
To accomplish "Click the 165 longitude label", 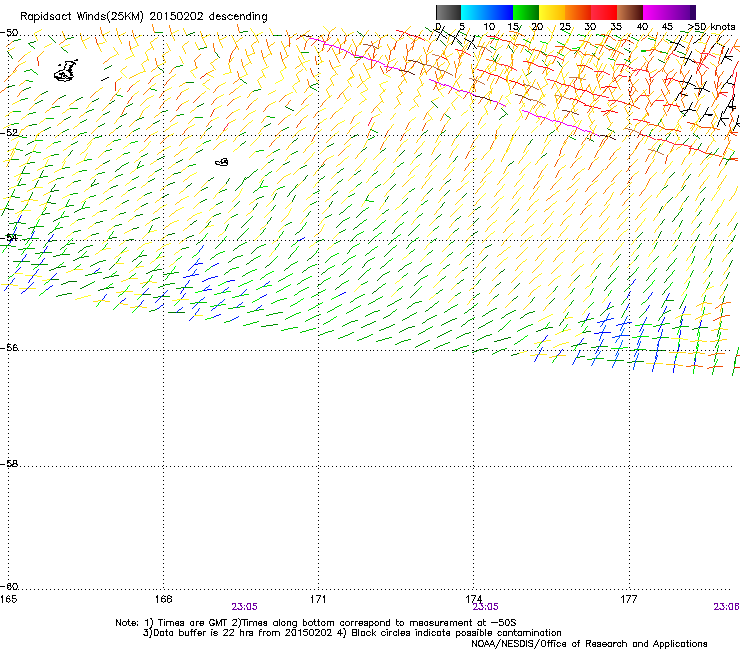I will point(9,599).
